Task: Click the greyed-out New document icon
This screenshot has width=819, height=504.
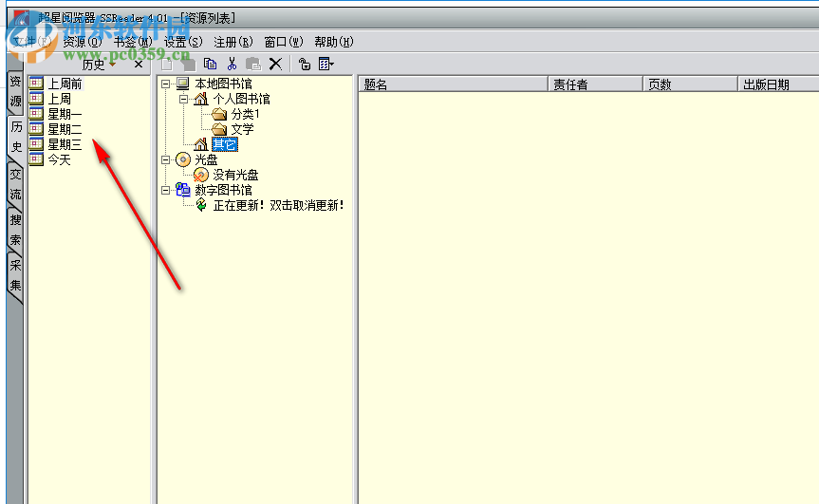Action: click(167, 64)
